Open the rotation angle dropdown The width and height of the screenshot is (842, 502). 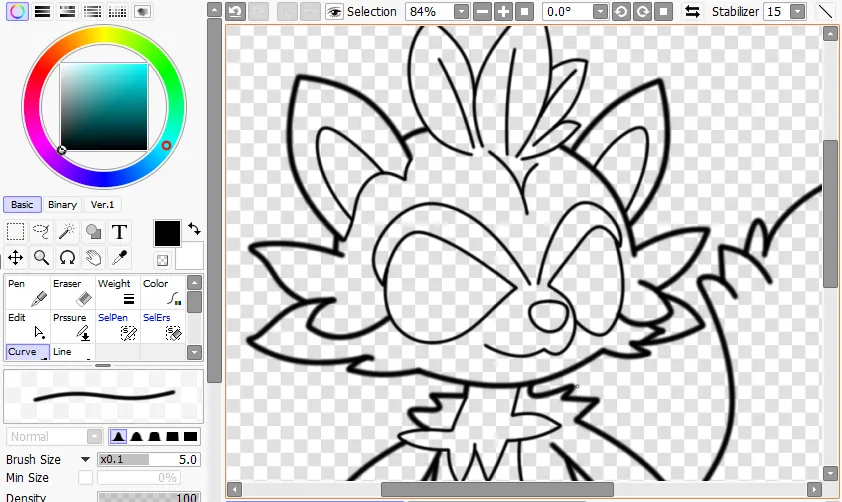coord(600,11)
